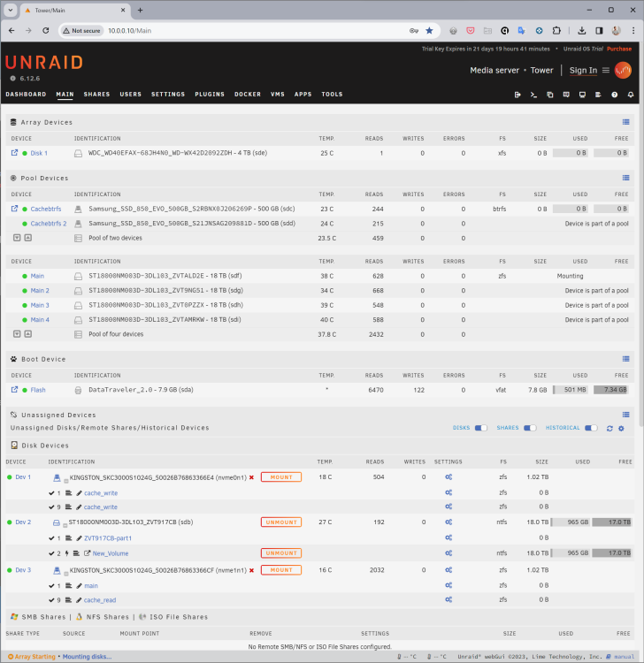Open Chrome tab search dropdown
The height and width of the screenshot is (663, 644).
[x=10, y=10]
